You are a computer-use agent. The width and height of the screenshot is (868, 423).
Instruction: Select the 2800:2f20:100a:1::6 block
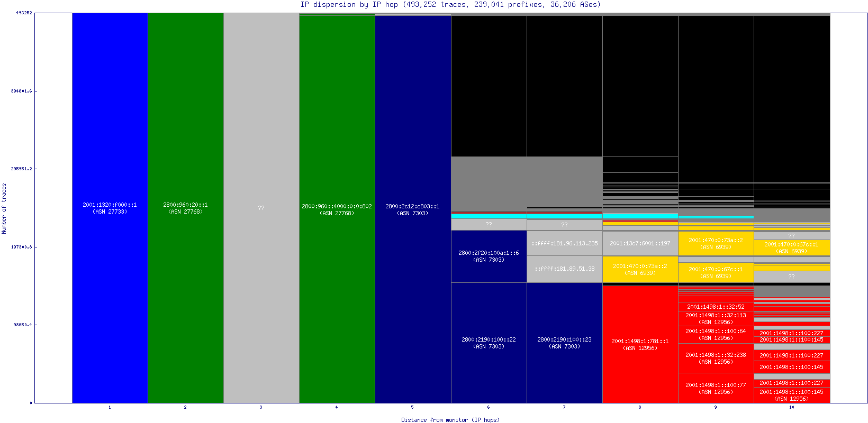(489, 256)
